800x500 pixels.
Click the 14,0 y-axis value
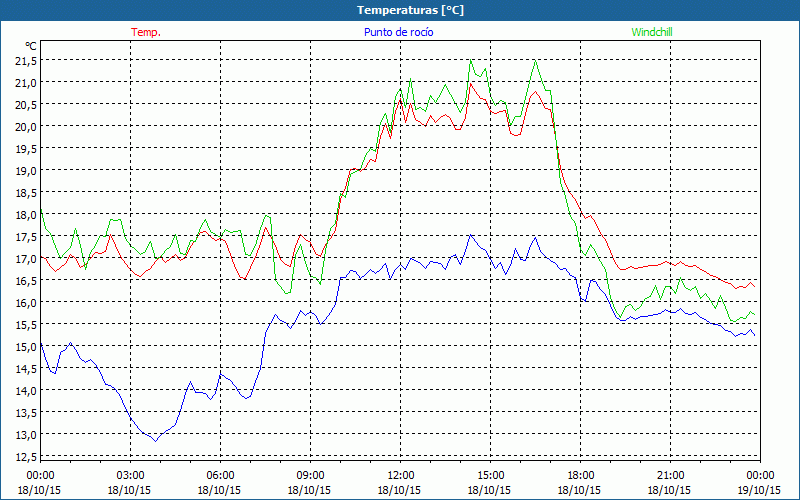tap(26, 390)
